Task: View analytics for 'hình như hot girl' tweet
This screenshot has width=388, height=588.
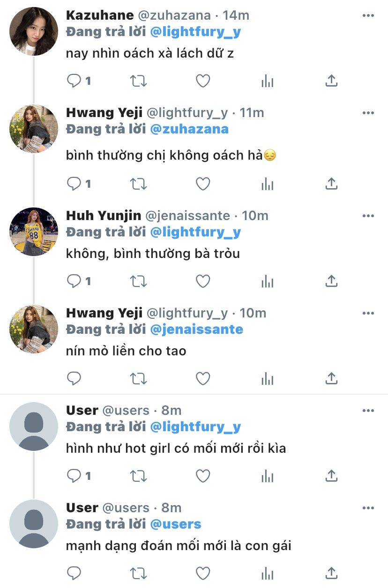Action: coord(267,476)
